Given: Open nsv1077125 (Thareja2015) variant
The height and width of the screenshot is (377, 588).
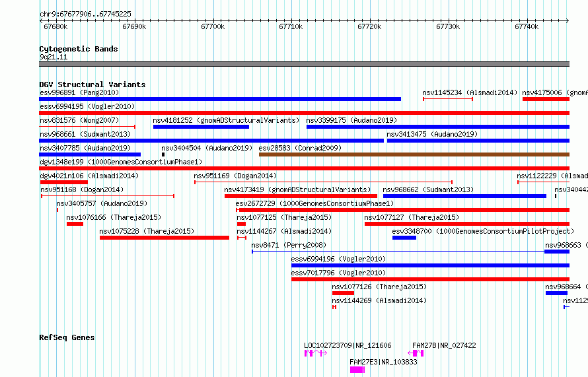Looking at the screenshot, I should coord(284,217).
